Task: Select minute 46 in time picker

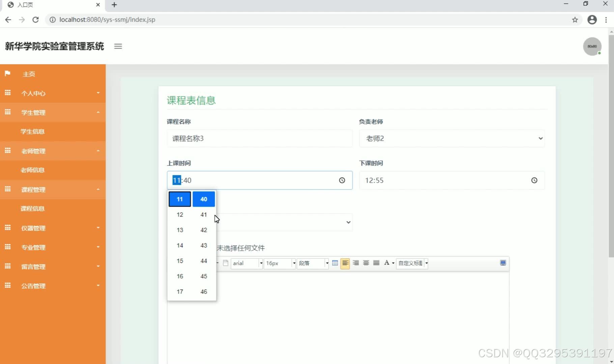Action: pyautogui.click(x=204, y=292)
